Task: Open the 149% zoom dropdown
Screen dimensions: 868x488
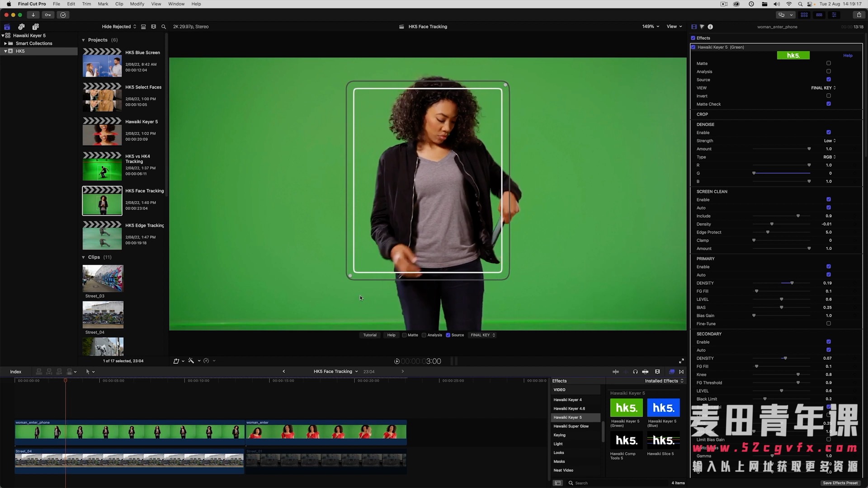Action: [651, 27]
